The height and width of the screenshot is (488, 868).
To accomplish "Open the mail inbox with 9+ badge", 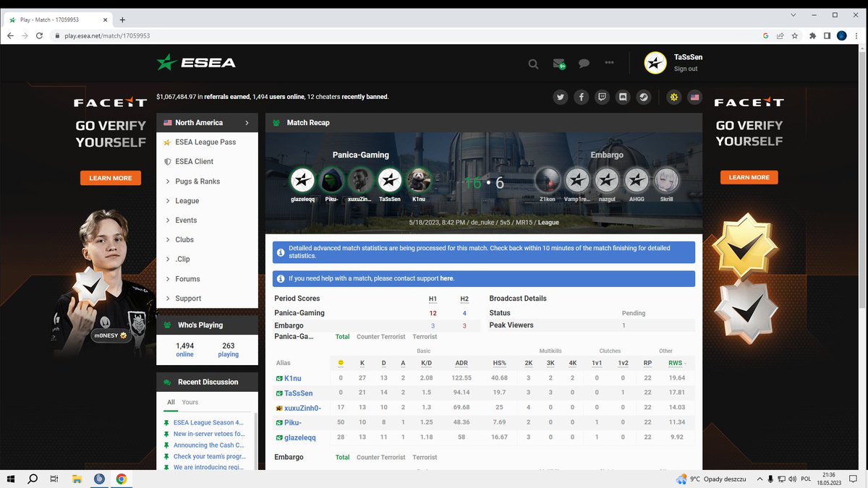I will coord(559,64).
